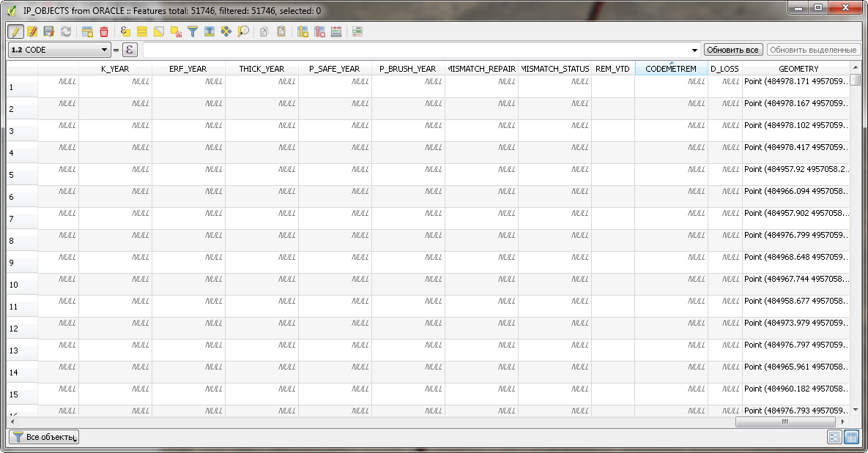Click geometry cell Point (484973.979 4957059..

pos(796,328)
